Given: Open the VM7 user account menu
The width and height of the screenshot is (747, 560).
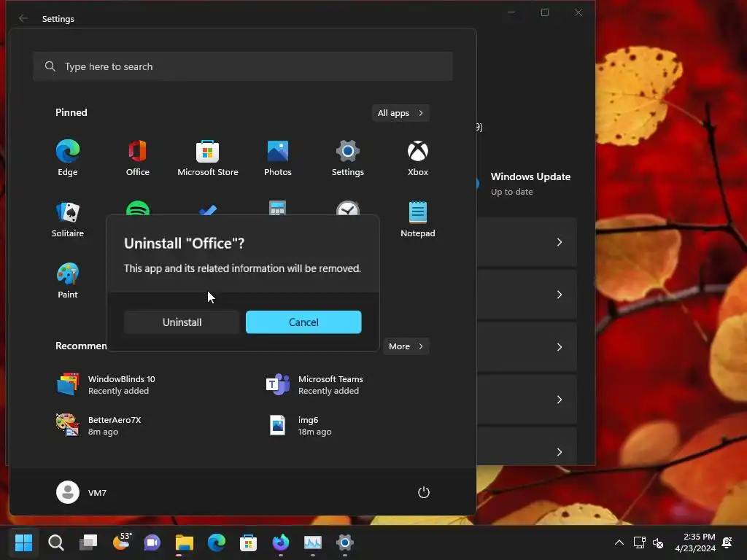Looking at the screenshot, I should tap(82, 492).
